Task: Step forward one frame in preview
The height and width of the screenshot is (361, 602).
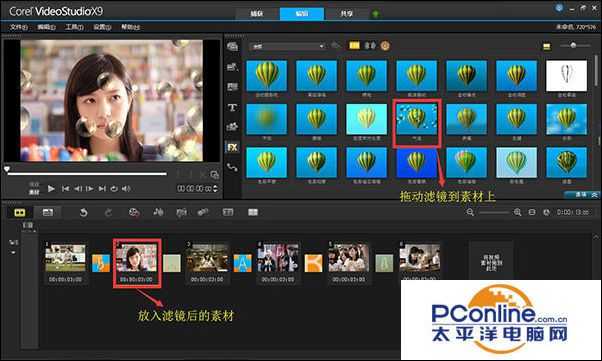Action: (x=90, y=189)
